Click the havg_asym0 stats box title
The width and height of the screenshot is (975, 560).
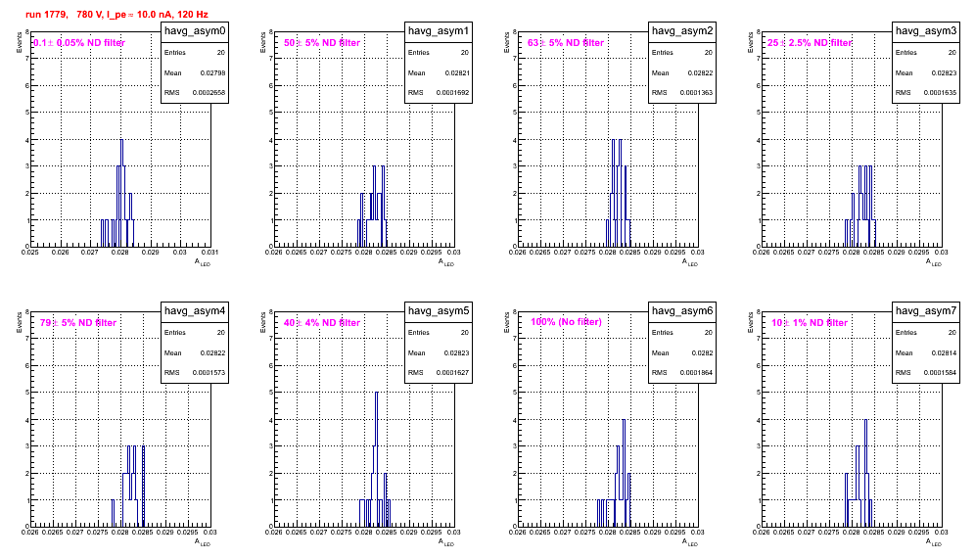[195, 30]
